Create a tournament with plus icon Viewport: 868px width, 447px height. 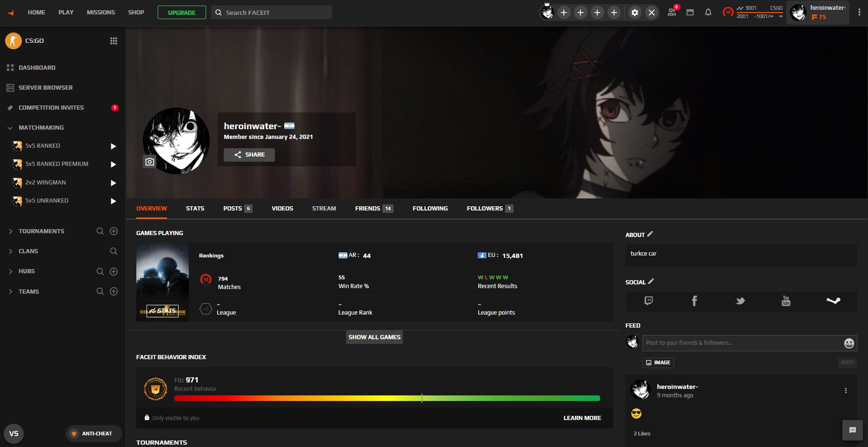tap(114, 231)
